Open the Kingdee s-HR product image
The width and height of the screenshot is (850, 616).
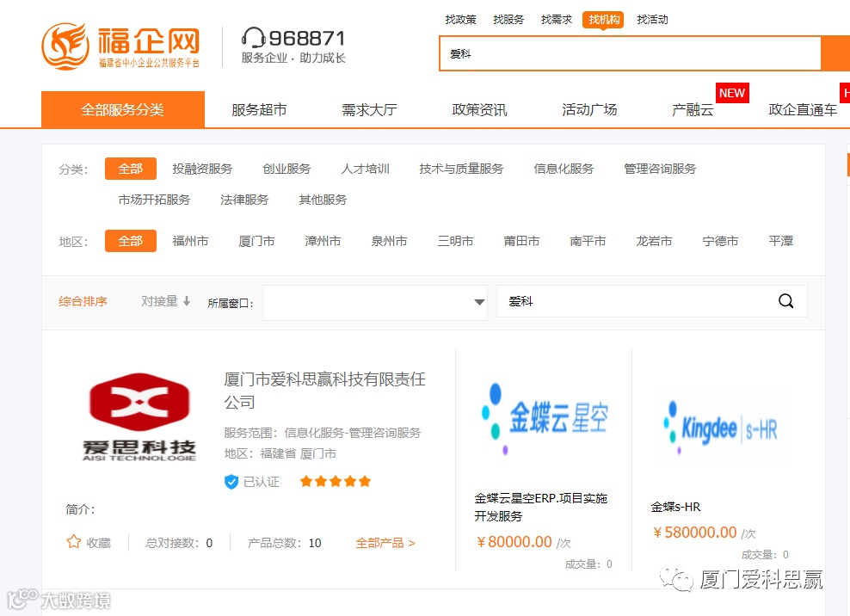(x=721, y=428)
